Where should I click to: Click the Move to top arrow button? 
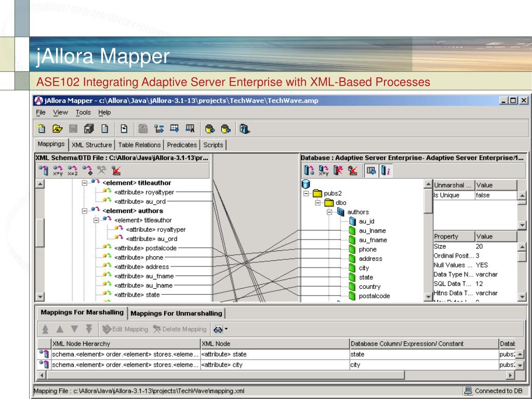[x=45, y=329]
